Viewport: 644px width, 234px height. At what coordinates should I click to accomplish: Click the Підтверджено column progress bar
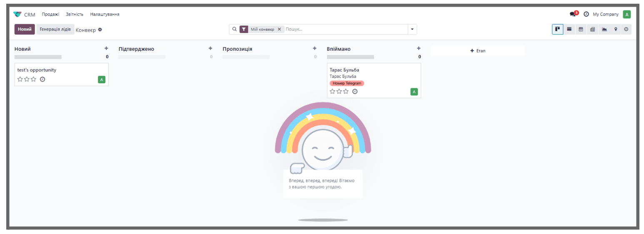pos(142,57)
